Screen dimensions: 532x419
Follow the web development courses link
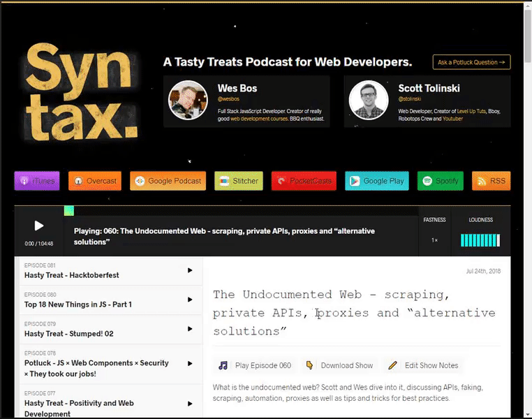259,119
